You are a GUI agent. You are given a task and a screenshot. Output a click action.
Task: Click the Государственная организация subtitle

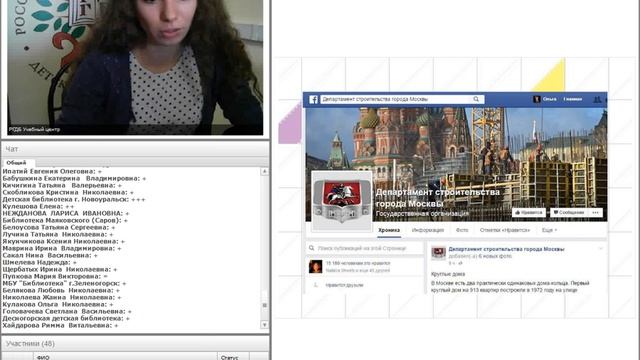point(422,213)
